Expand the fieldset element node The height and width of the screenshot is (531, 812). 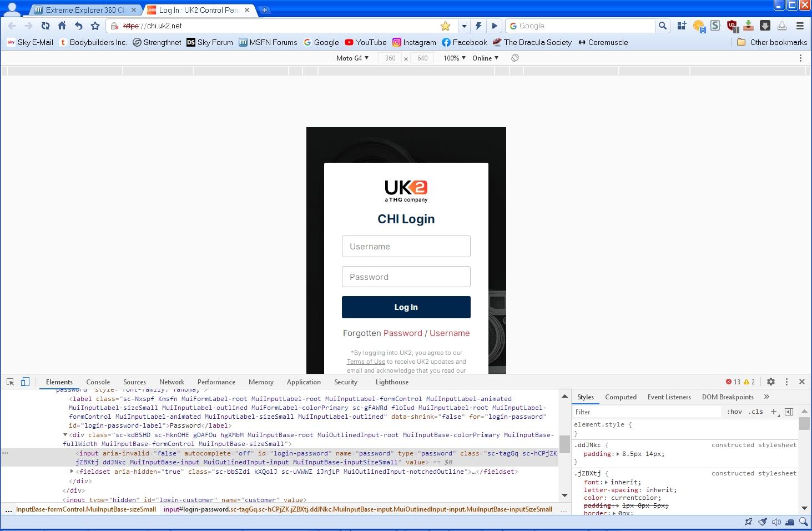pyautogui.click(x=72, y=471)
